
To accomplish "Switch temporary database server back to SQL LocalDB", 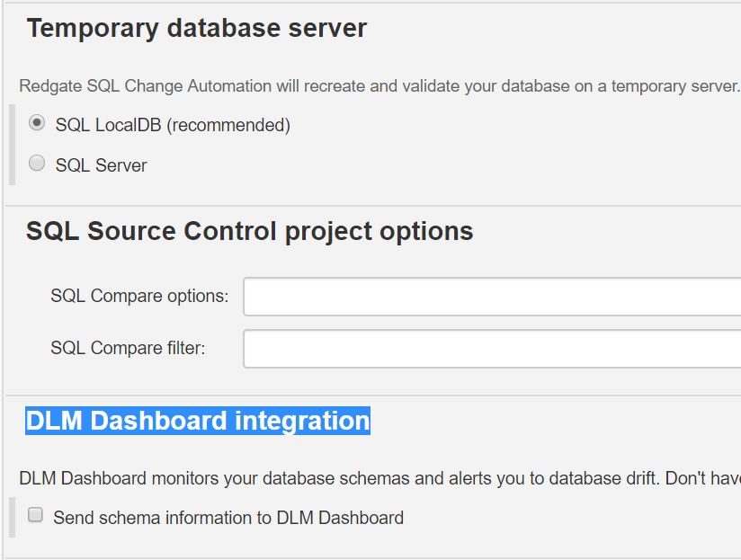I will click(x=37, y=122).
